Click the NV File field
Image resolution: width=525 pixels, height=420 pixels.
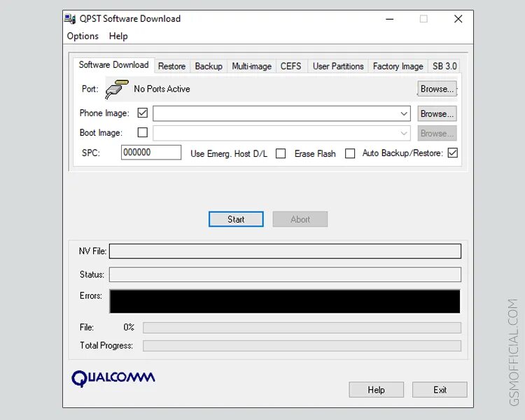pos(286,251)
